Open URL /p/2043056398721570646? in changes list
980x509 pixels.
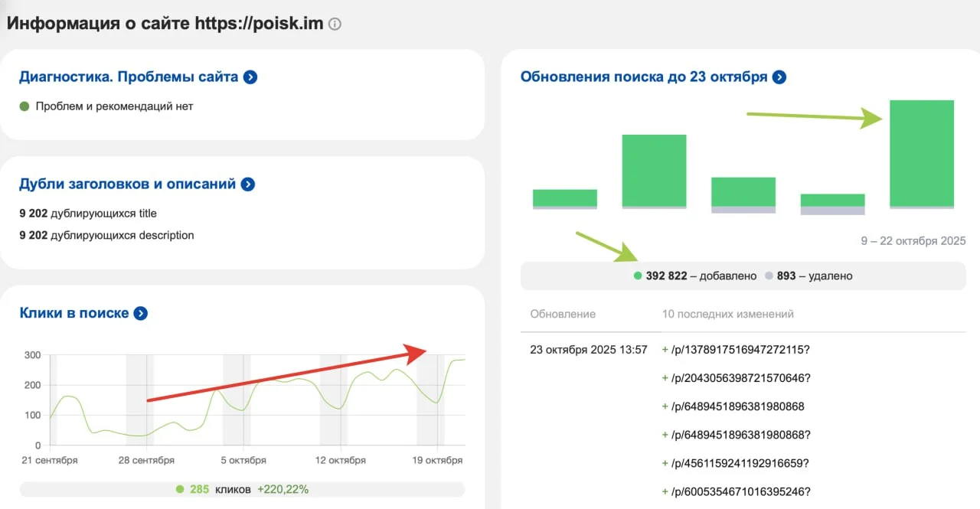point(740,378)
